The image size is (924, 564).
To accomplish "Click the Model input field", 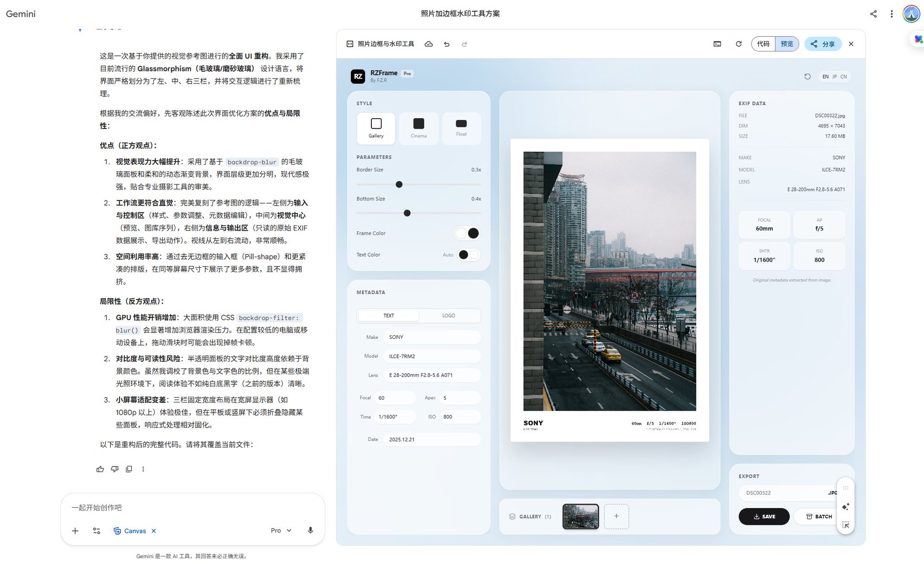I will click(x=432, y=356).
